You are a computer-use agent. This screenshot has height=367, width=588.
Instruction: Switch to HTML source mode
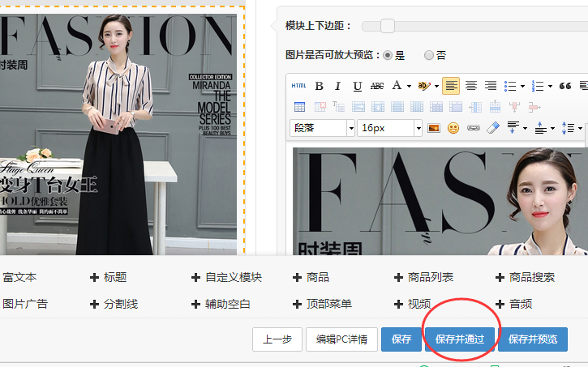[x=298, y=86]
